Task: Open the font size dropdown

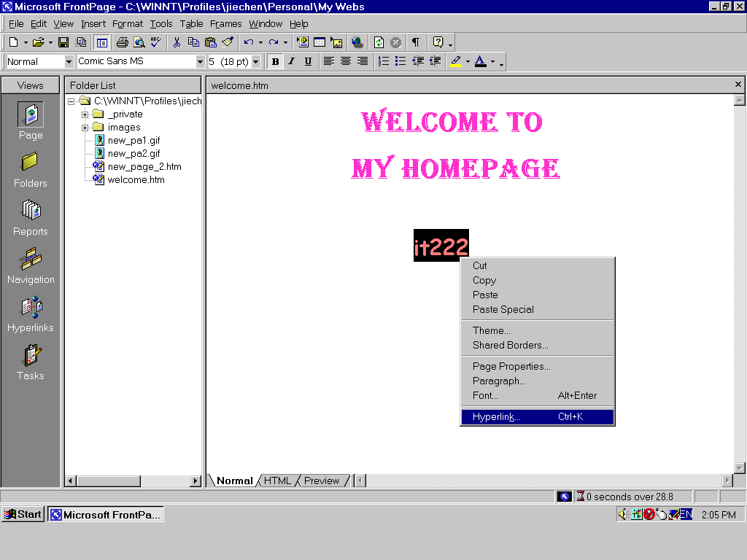Action: [255, 62]
